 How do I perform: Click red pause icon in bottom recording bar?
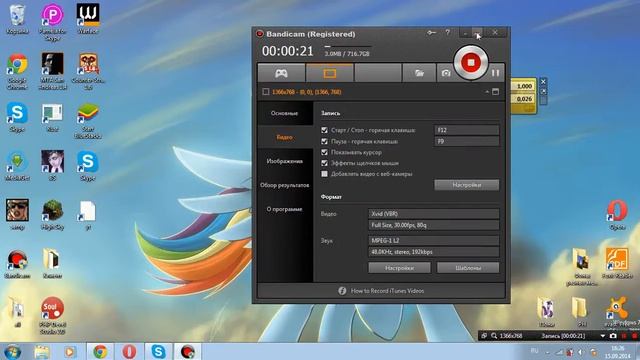(x=624, y=336)
